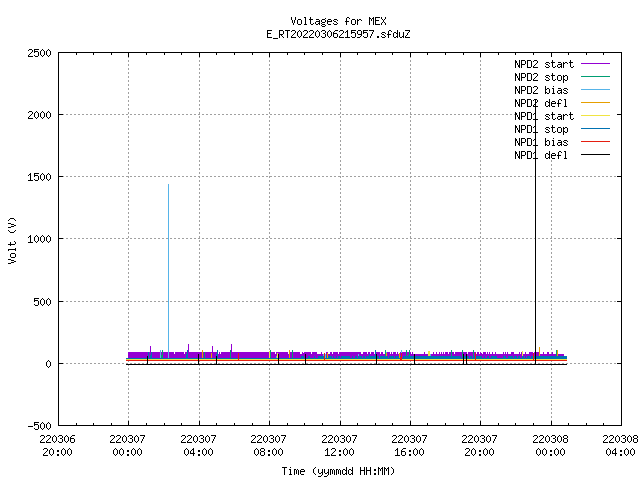Click the y-axis value -500
This screenshot has height=480, width=640.
click(x=40, y=426)
